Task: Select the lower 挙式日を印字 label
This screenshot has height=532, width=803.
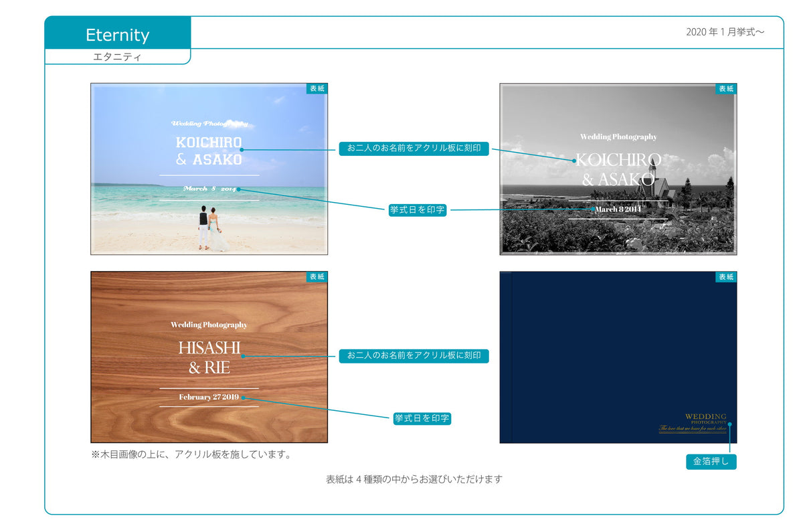Action: coord(422,419)
